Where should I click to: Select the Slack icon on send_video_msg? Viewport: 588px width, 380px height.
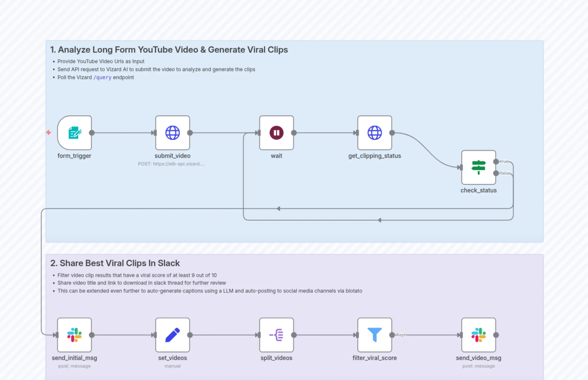479,335
